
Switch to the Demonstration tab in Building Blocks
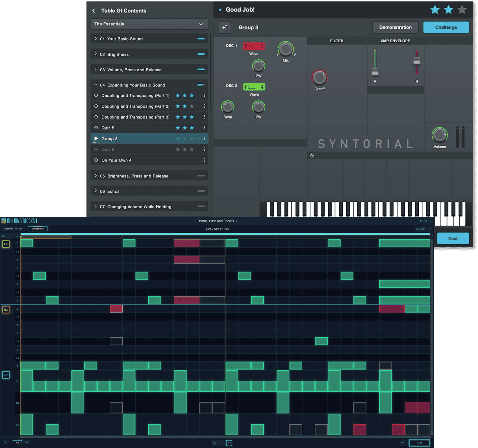click(x=13, y=229)
